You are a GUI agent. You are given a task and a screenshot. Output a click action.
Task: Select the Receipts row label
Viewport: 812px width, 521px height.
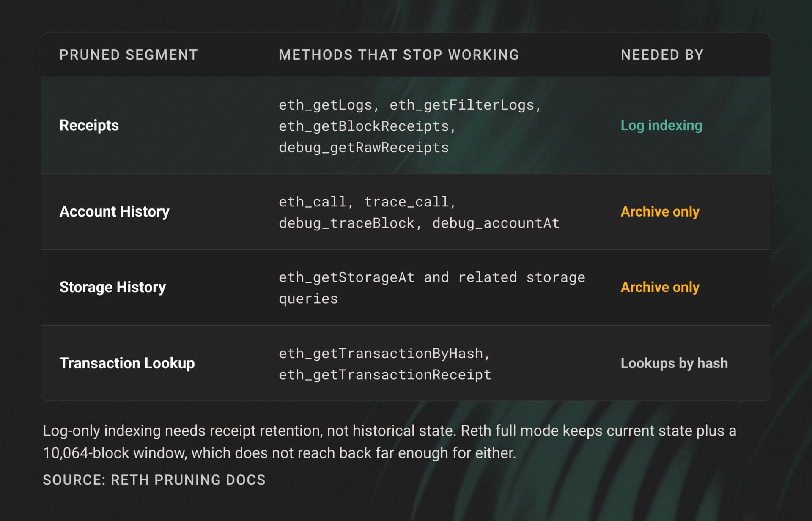pyautogui.click(x=89, y=125)
